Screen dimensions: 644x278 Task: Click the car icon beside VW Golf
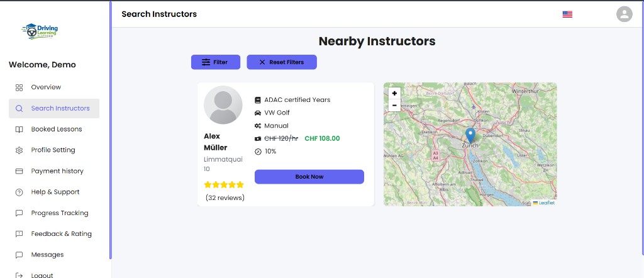tap(257, 113)
